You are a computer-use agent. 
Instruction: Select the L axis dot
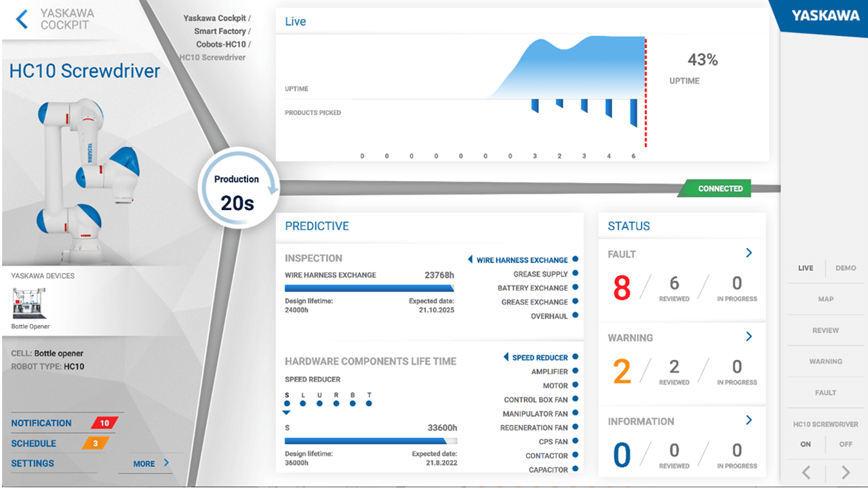tap(302, 403)
